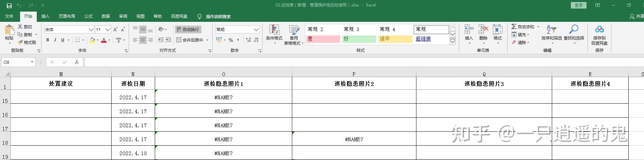Expand the Fill (填充) dropdown
This screenshot has width=644, height=160.
coord(528,34)
